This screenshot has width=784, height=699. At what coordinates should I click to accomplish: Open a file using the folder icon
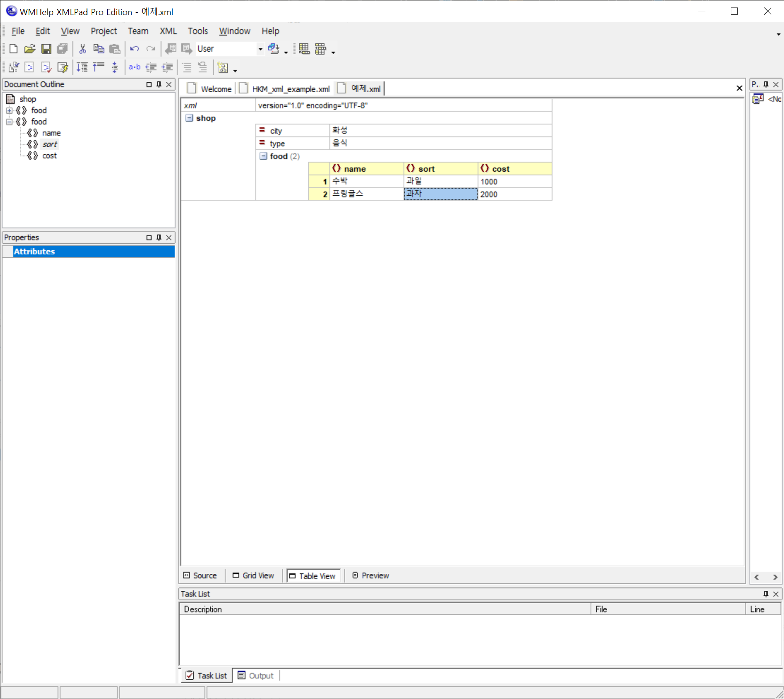tap(30, 49)
